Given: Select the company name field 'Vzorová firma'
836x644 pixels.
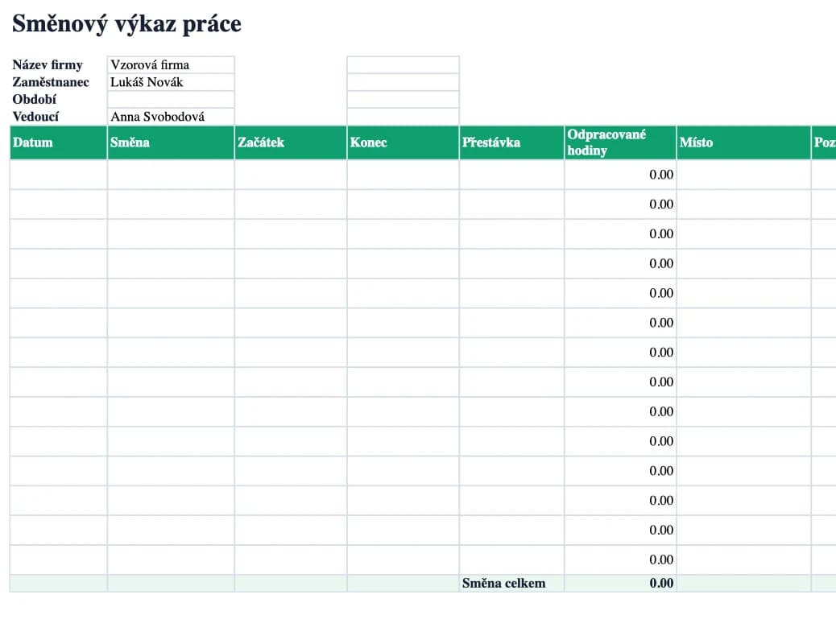Looking at the screenshot, I should click(x=171, y=64).
